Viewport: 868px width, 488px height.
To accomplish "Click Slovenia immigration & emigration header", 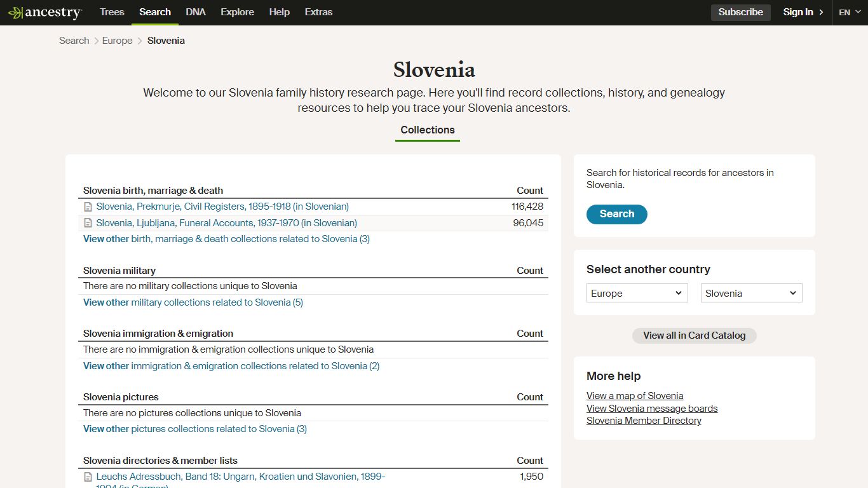I will [158, 334].
